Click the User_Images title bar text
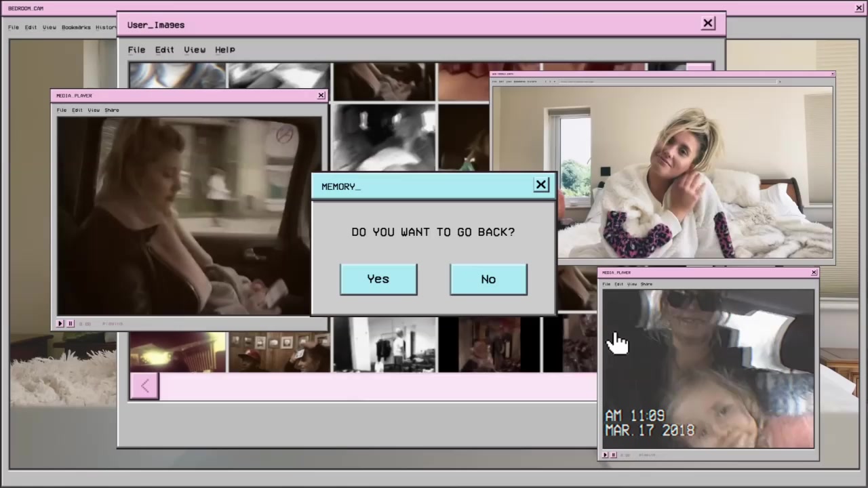 point(156,25)
